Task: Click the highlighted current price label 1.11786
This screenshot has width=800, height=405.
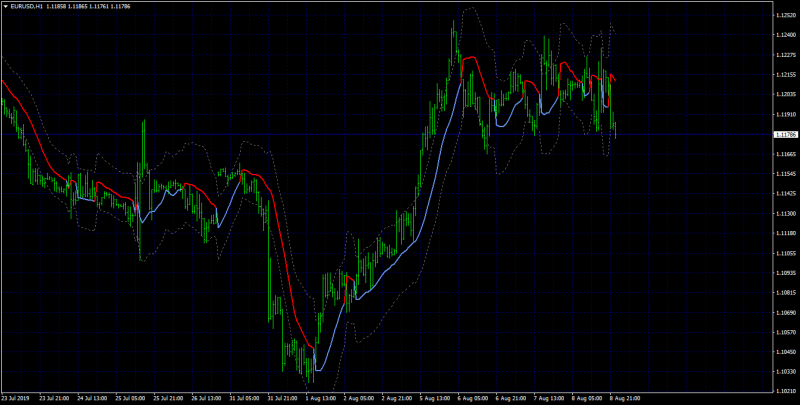Action: pyautogui.click(x=785, y=135)
